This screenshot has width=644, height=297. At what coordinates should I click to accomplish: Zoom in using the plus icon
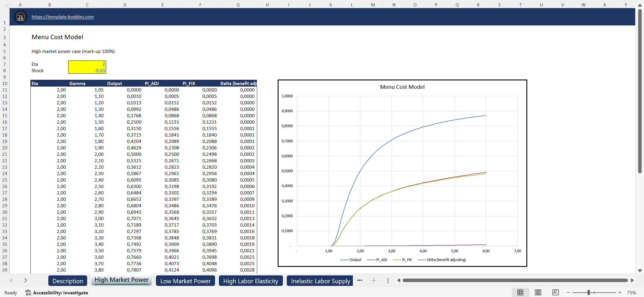pos(620,292)
